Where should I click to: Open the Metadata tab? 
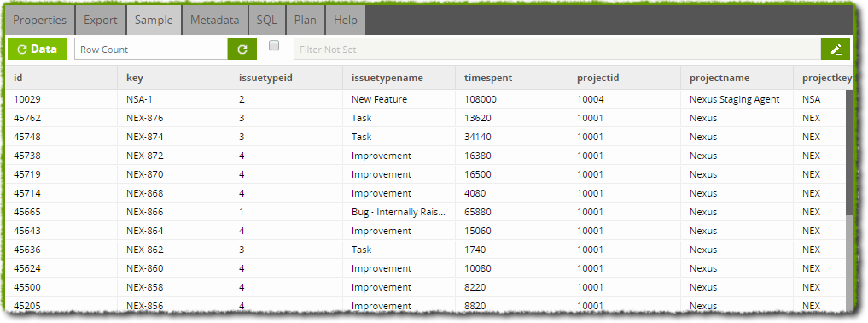(x=215, y=20)
